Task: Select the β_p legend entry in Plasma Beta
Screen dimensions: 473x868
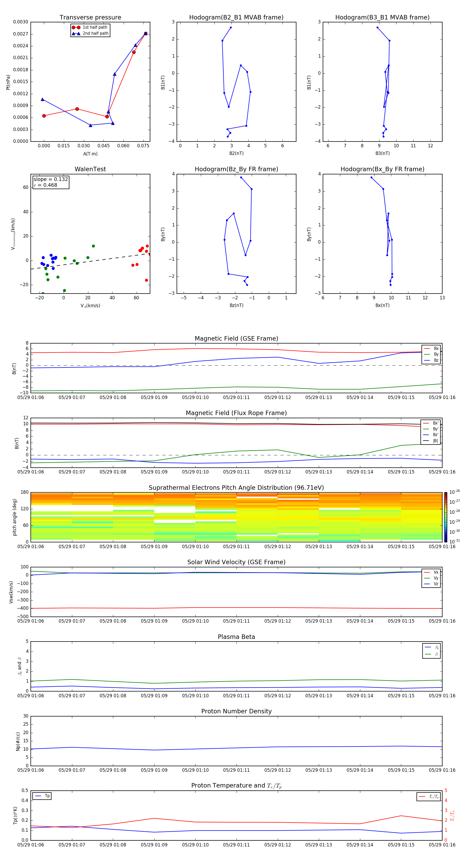Action: [x=431, y=647]
